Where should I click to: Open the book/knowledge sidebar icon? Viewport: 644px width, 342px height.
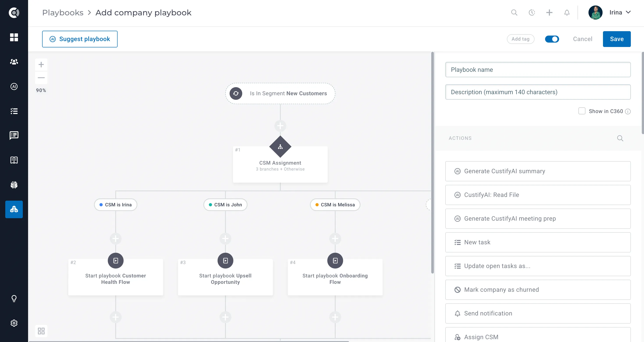coord(14,160)
